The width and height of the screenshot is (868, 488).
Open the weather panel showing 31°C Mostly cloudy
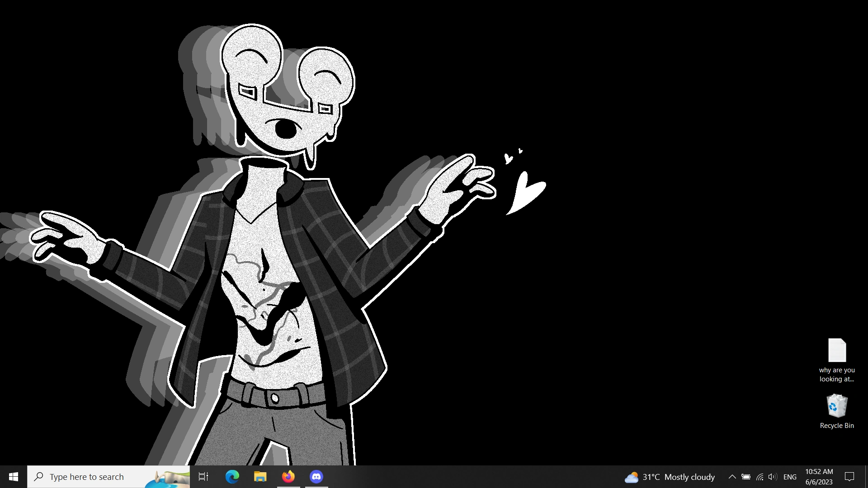[x=669, y=476]
